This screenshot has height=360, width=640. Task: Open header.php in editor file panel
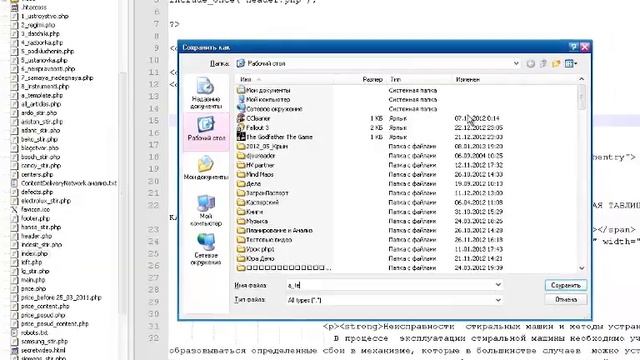point(36,236)
